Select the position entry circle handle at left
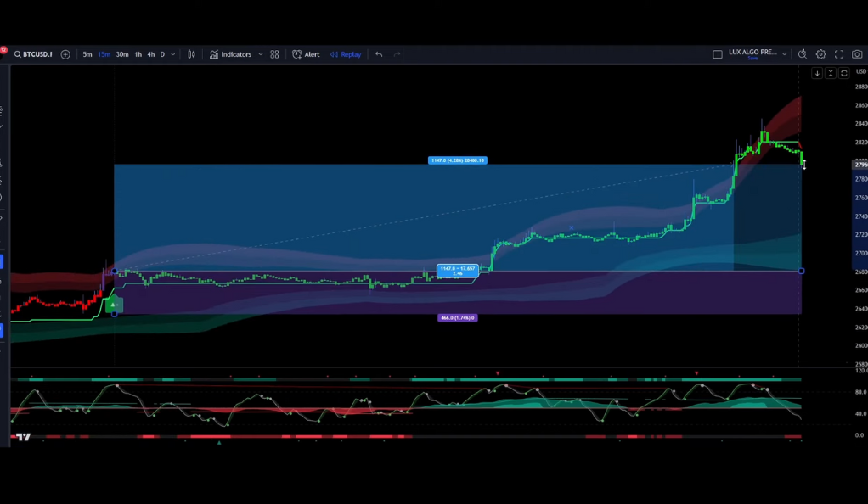868x504 pixels. click(x=115, y=271)
